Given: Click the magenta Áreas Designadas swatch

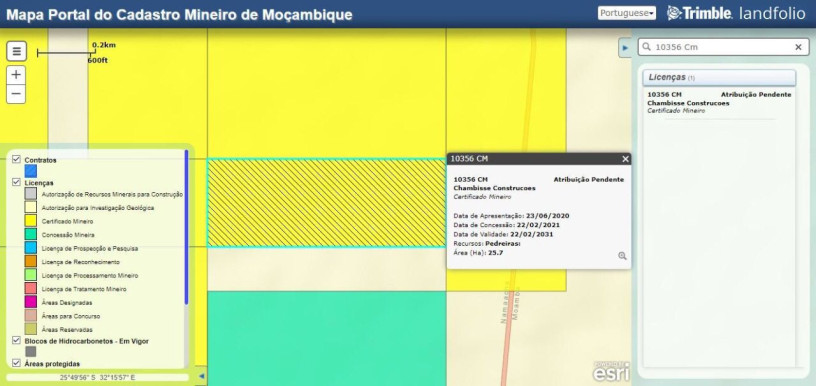Looking at the screenshot, I should coord(31,302).
